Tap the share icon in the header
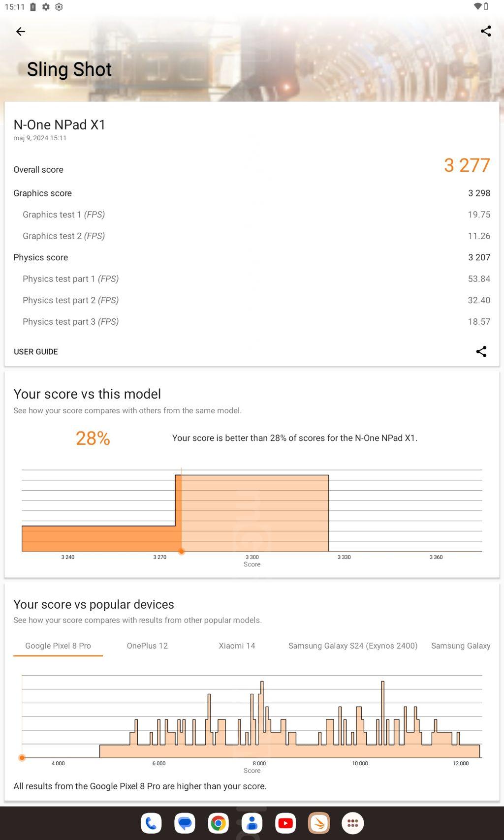 click(486, 31)
